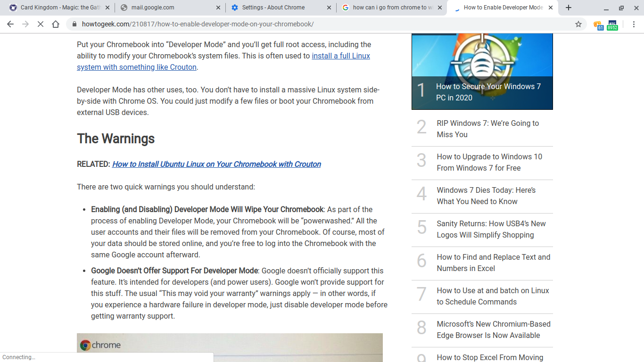Open 'How to Secure Your Windows 7 PC' article
Viewport: 644px width, 362px height.
click(x=482, y=72)
